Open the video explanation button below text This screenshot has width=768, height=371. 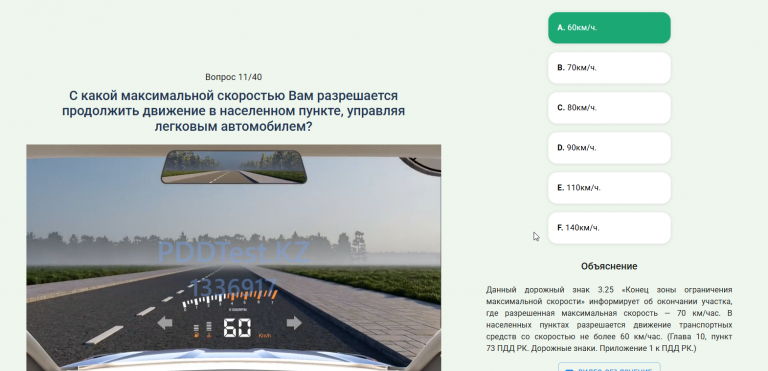click(x=609, y=367)
